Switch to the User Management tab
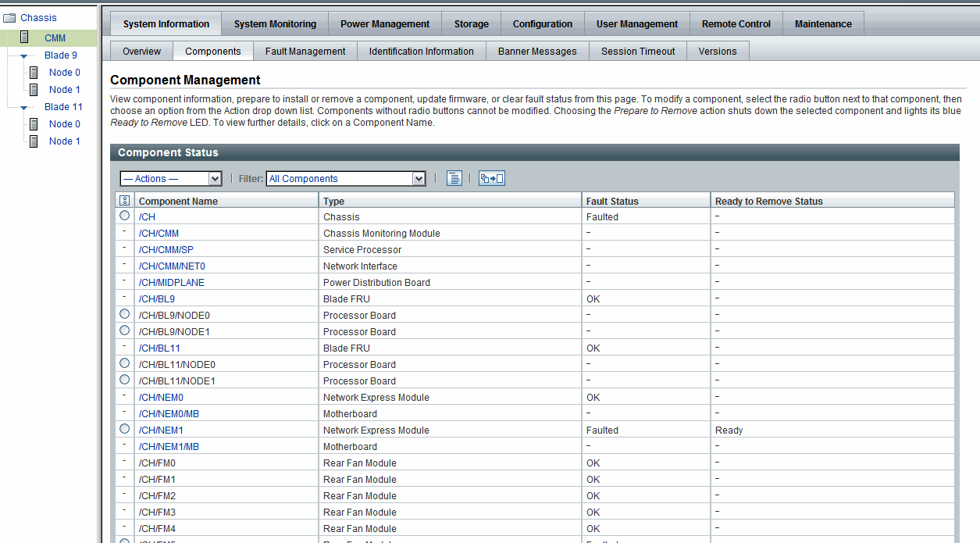This screenshot has width=980, height=543. (637, 24)
